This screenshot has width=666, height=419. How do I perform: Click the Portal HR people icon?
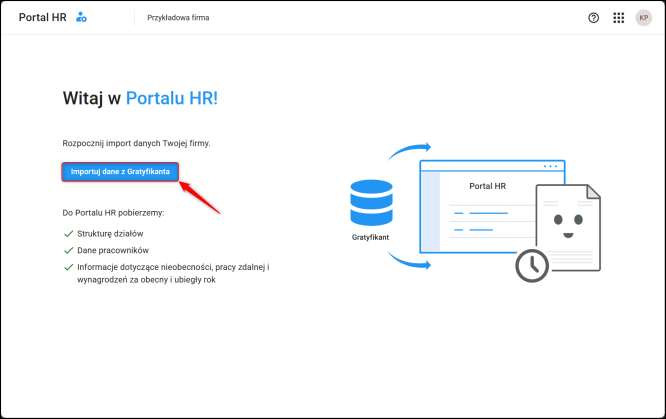coord(81,17)
